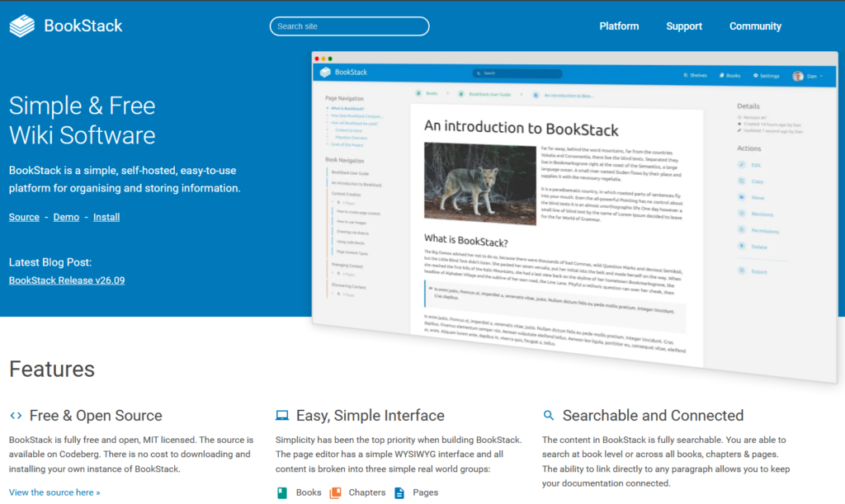The image size is (845, 504).
Task: Click the magnifier icon beside Searchable and Connected
Action: 548,415
